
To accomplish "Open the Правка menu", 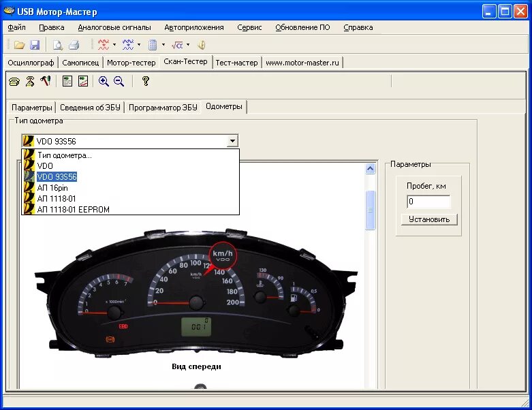I will point(52,27).
